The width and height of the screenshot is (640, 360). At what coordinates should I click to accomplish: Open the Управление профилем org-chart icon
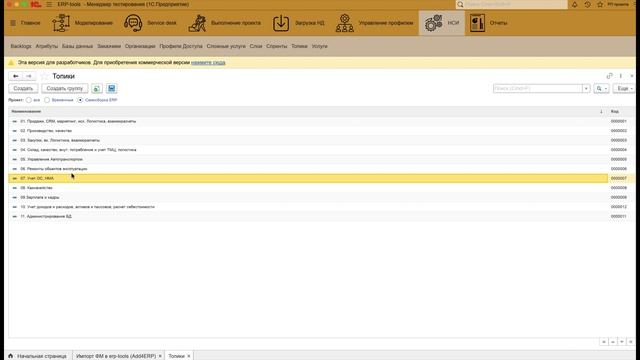pyautogui.click(x=344, y=23)
